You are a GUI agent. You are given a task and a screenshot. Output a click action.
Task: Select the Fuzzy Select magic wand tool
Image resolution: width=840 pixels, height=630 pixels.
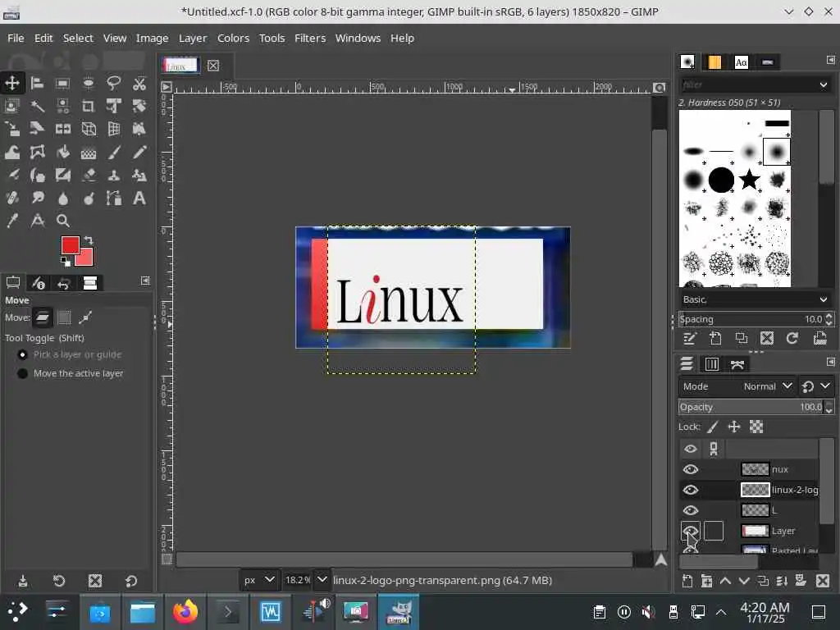tap(37, 106)
